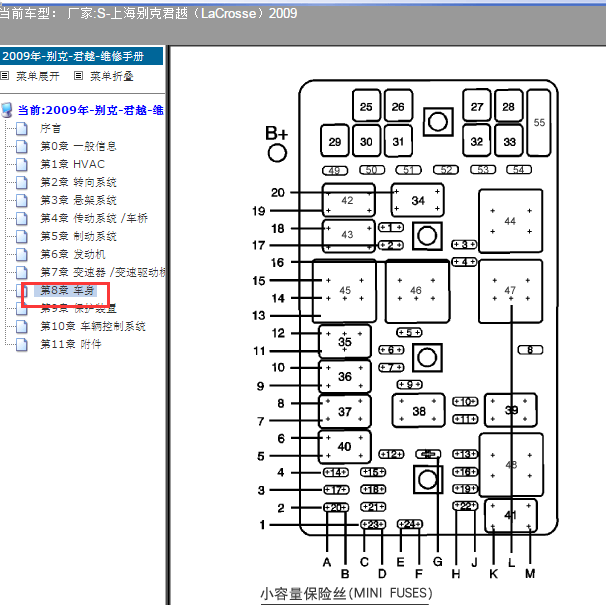Click relay 34 in the fuse diagram
The image size is (606, 605).
pos(418,201)
